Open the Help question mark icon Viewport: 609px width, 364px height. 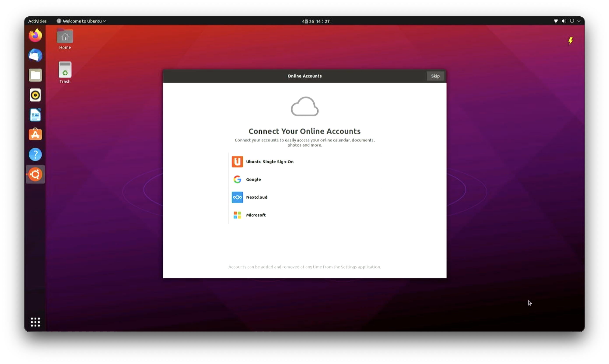click(x=35, y=154)
